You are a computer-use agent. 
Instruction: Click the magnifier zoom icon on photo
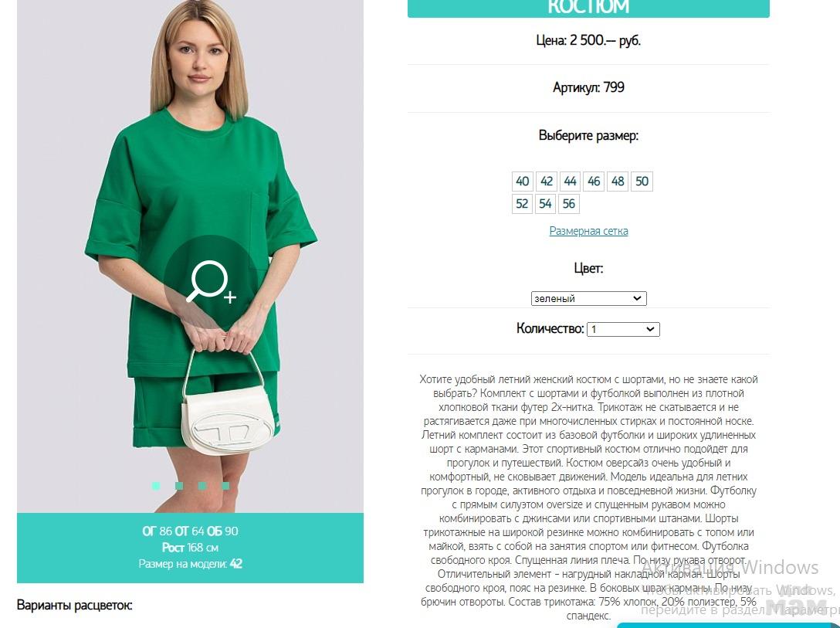point(211,282)
